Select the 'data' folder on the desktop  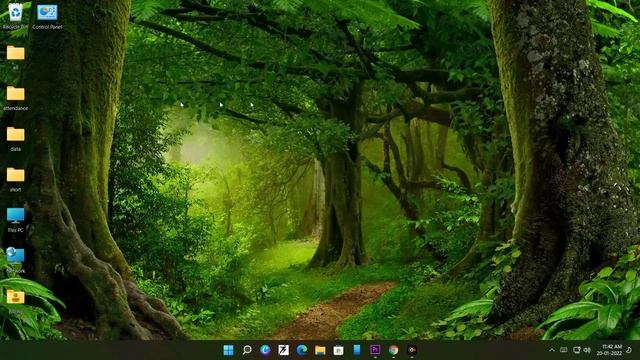click(x=16, y=138)
